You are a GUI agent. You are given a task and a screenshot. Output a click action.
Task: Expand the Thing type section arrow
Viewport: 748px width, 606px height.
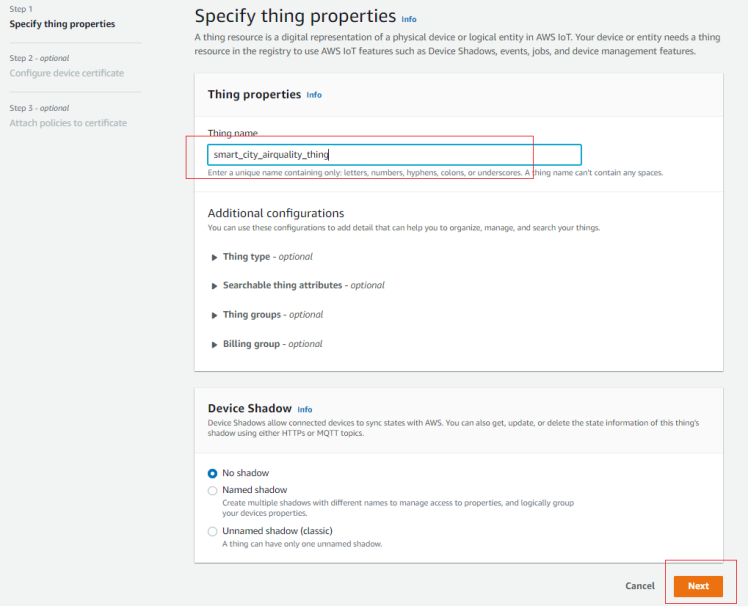click(x=214, y=257)
